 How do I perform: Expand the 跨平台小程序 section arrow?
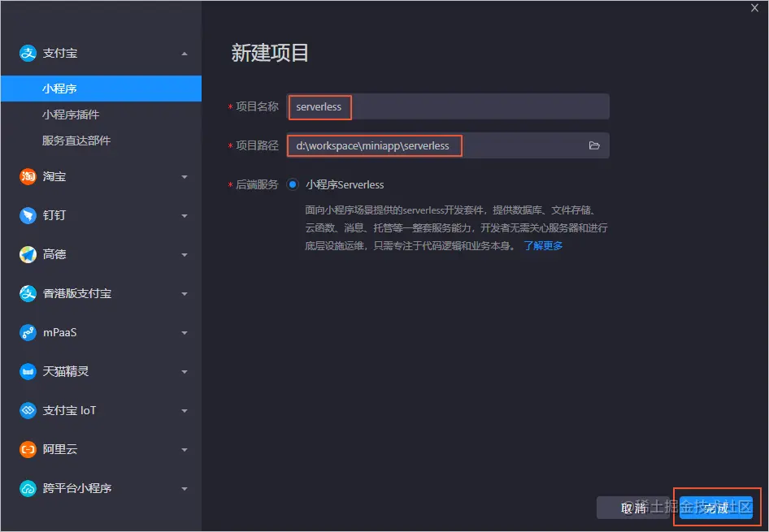185,489
